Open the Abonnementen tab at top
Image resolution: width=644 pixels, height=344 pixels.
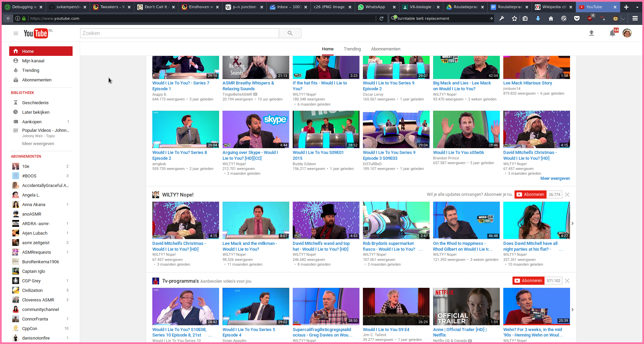385,49
